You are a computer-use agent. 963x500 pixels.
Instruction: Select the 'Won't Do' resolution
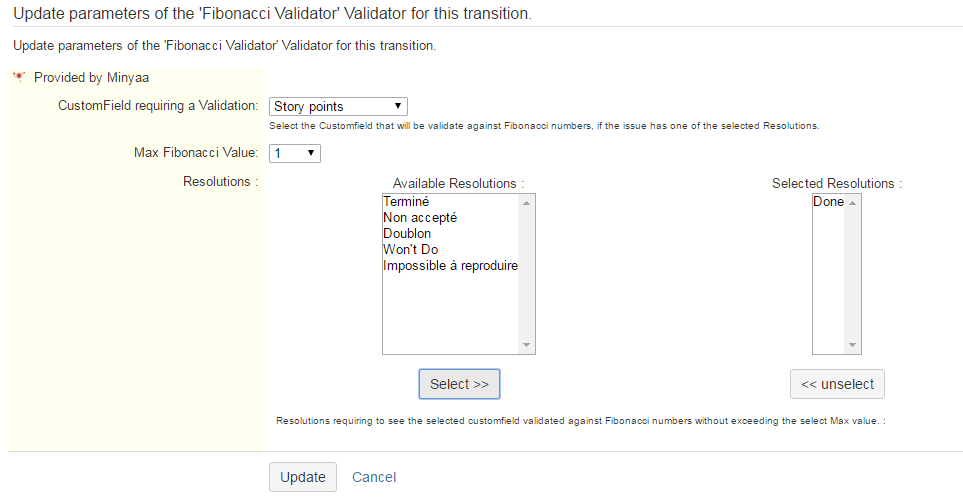coord(410,250)
